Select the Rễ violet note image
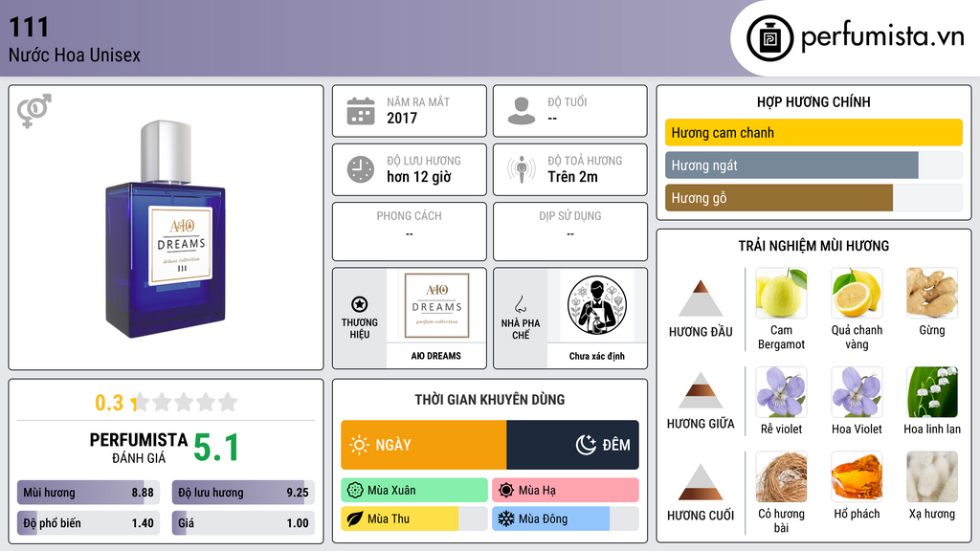The image size is (980, 551). tap(781, 391)
